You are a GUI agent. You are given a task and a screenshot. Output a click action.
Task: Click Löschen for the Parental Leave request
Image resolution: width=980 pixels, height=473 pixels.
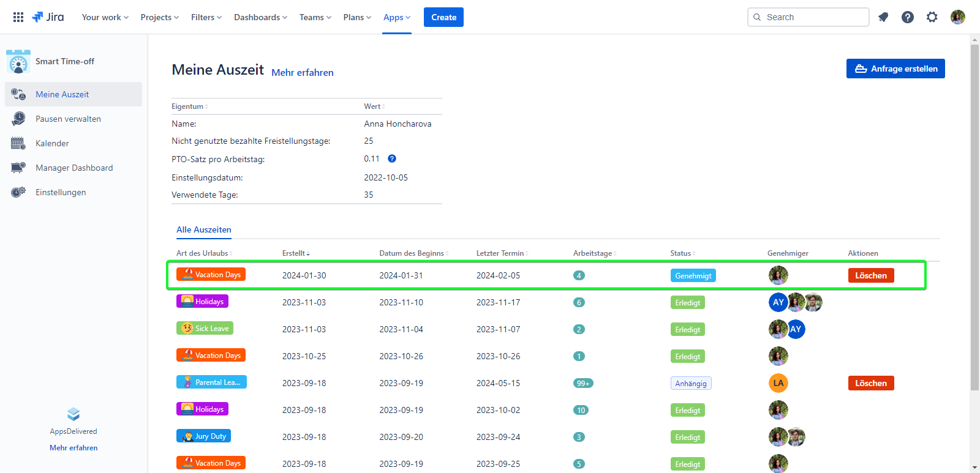pyautogui.click(x=871, y=383)
